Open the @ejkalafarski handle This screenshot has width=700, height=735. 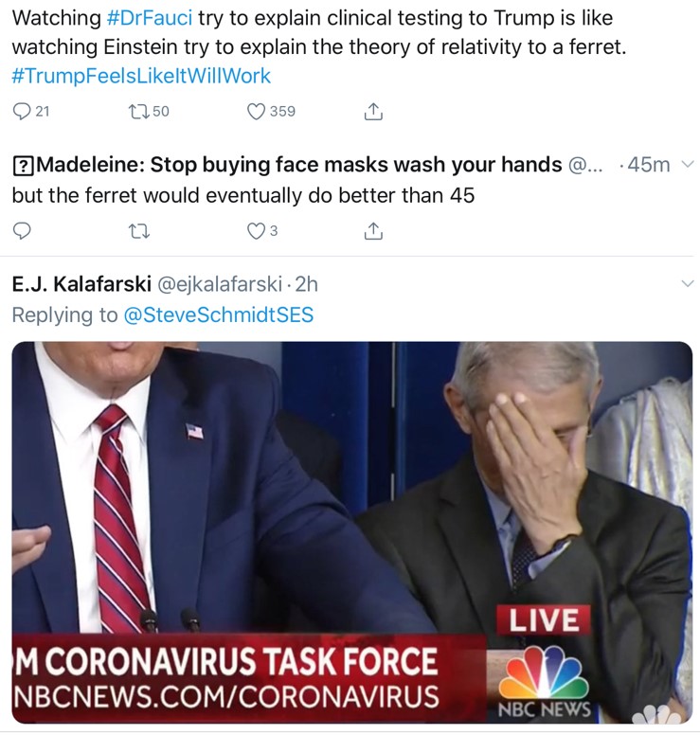[x=222, y=284]
